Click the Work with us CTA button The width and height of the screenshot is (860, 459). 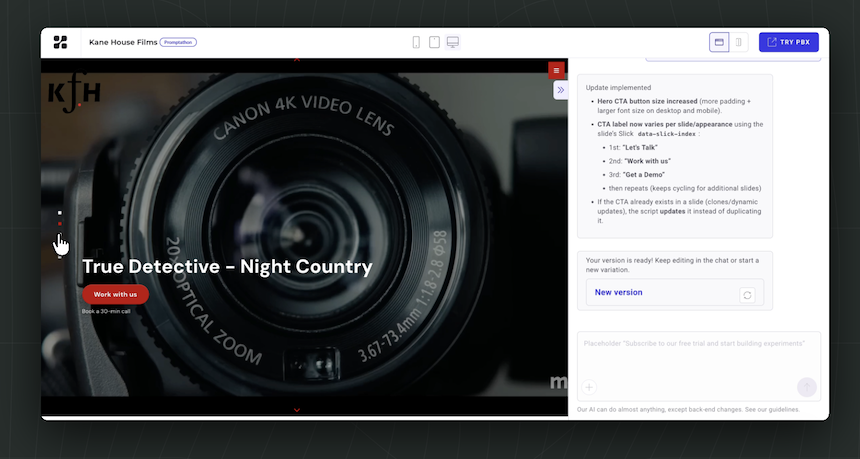point(115,294)
